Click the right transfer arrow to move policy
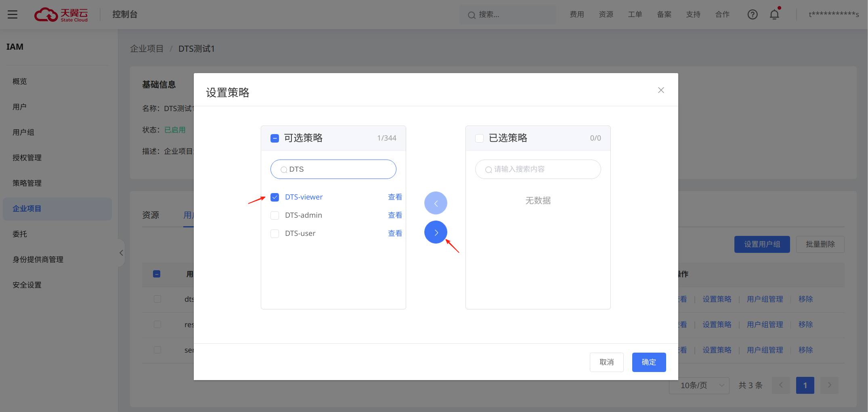 [436, 232]
